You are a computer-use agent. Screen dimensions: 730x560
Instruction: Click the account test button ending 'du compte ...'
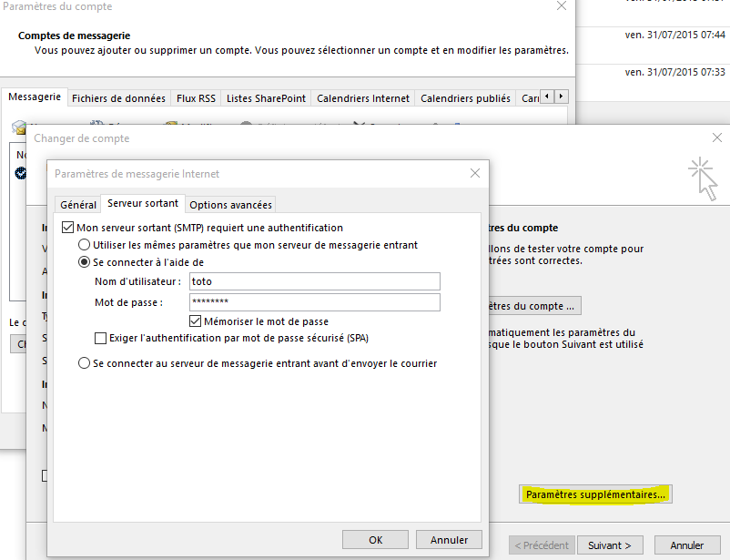point(534,306)
